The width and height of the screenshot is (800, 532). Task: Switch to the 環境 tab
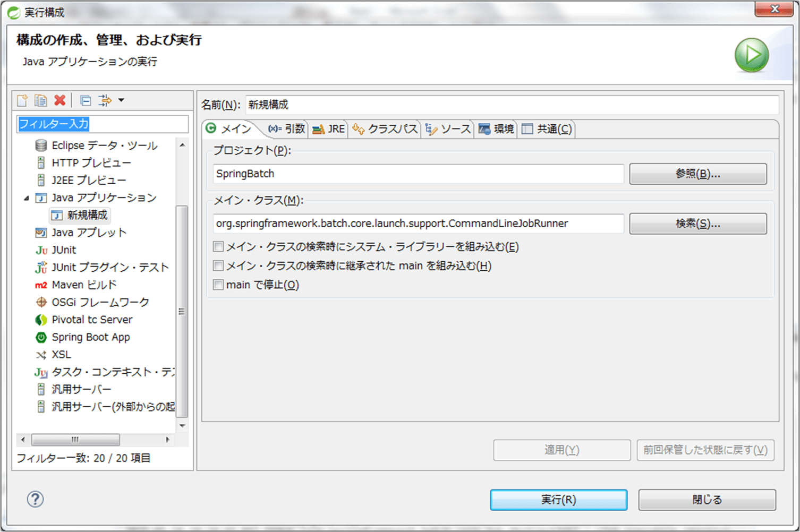[496, 129]
